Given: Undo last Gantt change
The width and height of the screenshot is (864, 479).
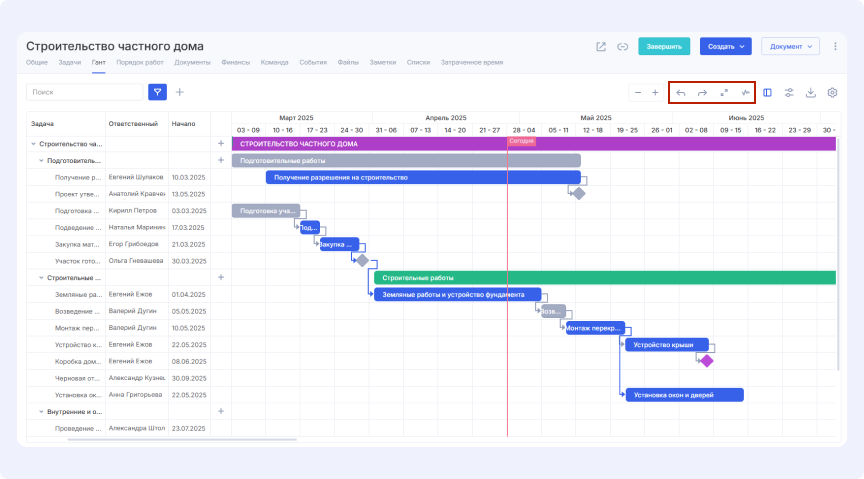Looking at the screenshot, I should pyautogui.click(x=681, y=93).
